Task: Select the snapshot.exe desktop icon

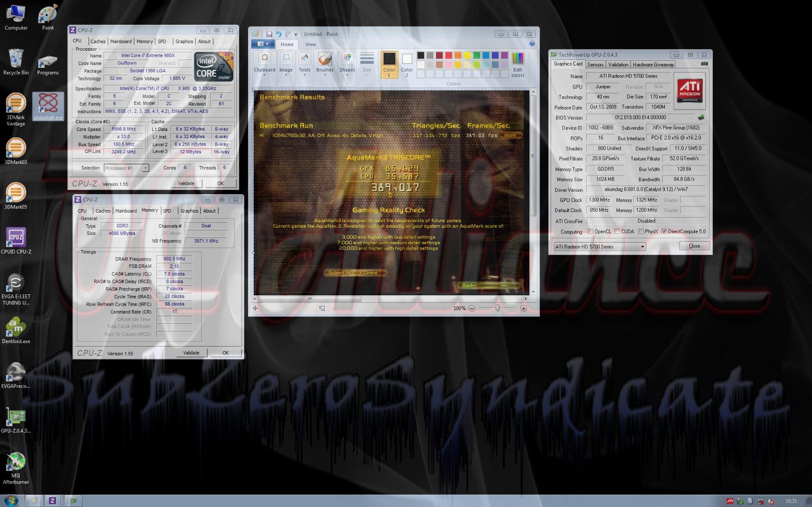Action: coord(48,107)
